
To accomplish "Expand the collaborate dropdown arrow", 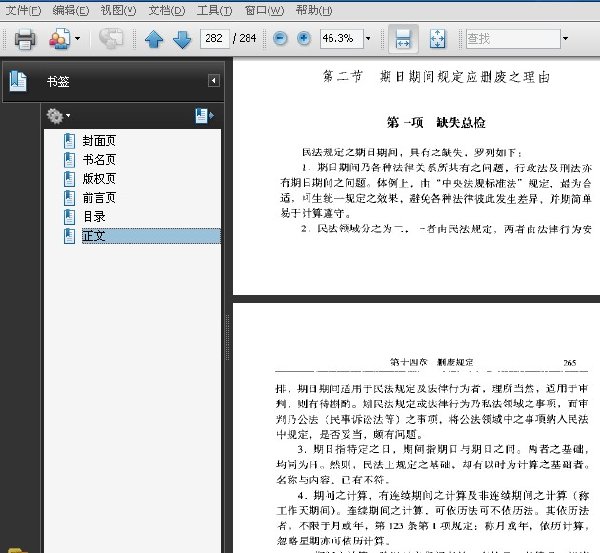I will tap(78, 38).
